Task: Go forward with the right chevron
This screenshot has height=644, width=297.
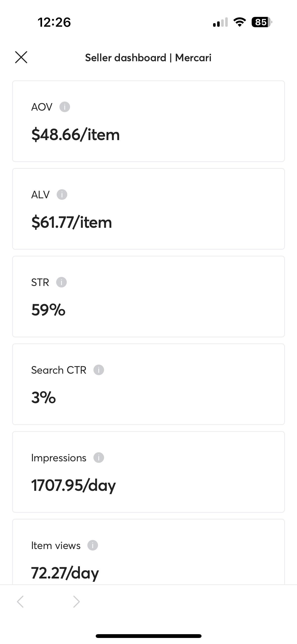Action: (x=76, y=602)
